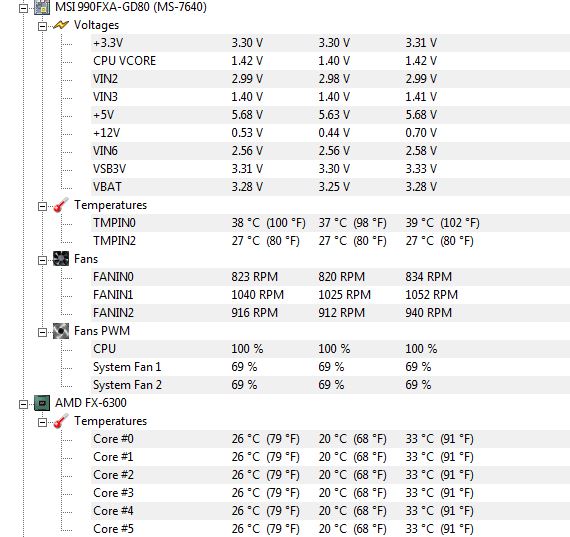Select the +12V voltage row
Viewport: 570px width, 537px height.
click(330, 133)
